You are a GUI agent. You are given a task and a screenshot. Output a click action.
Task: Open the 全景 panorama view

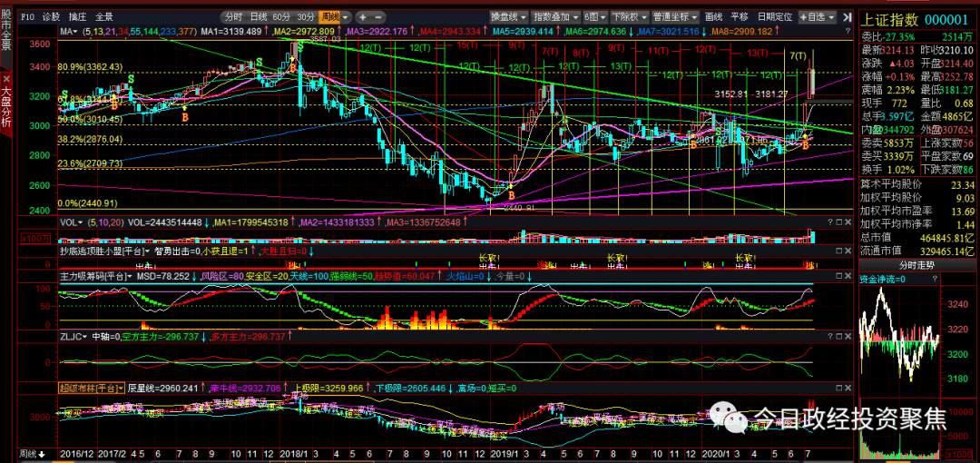pyautogui.click(x=103, y=17)
